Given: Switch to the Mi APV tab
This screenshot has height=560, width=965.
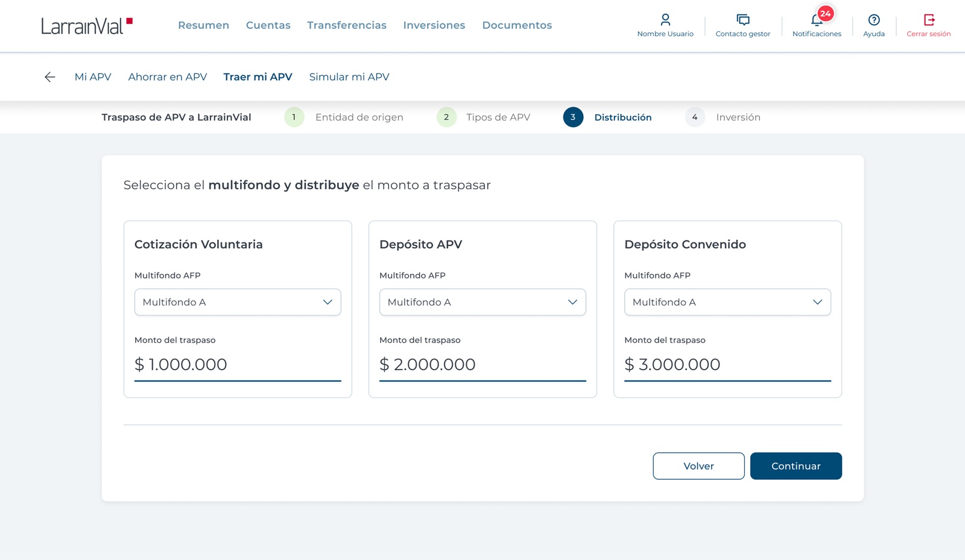Looking at the screenshot, I should 93,77.
